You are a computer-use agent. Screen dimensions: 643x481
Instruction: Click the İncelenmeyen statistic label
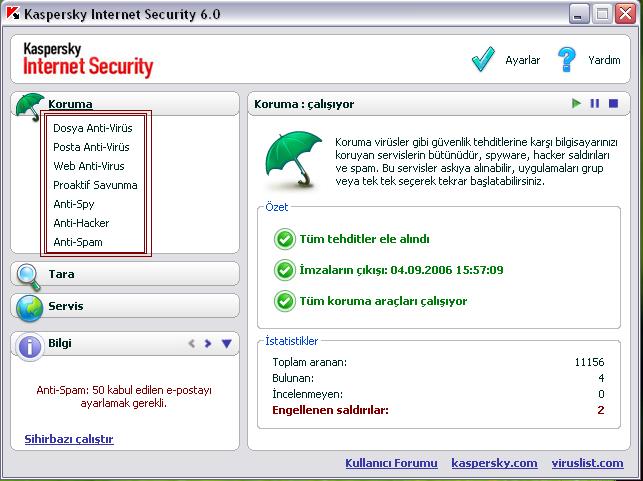coord(308,394)
